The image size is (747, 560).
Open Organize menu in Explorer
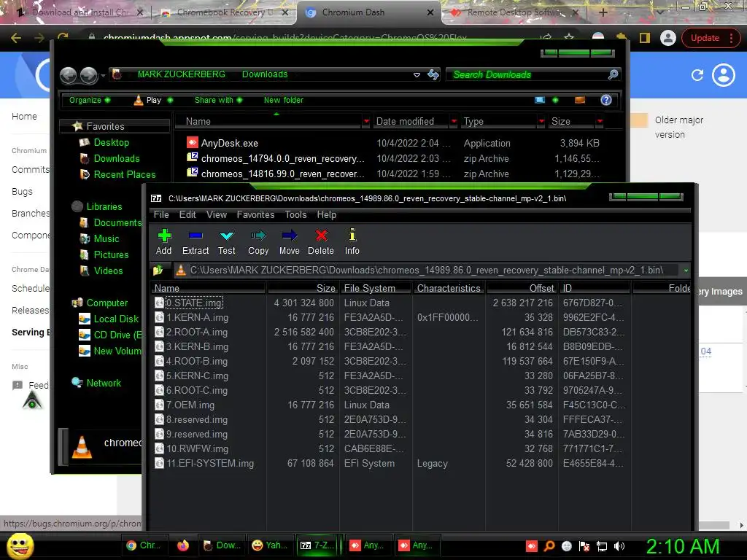[90, 100]
